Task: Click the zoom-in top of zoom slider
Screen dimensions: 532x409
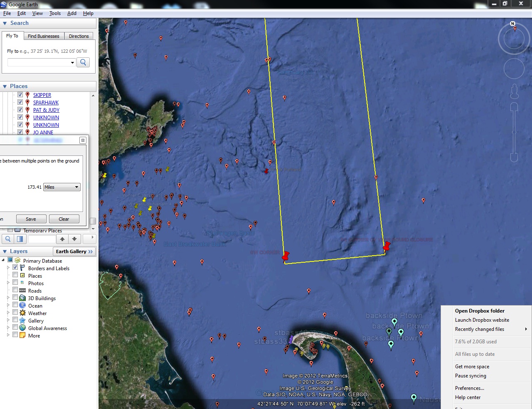Action: click(514, 107)
